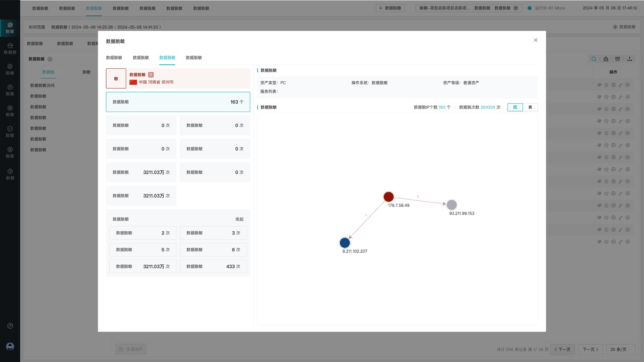
Task: Collapse the list with the 收起 link
Action: [x=239, y=219]
